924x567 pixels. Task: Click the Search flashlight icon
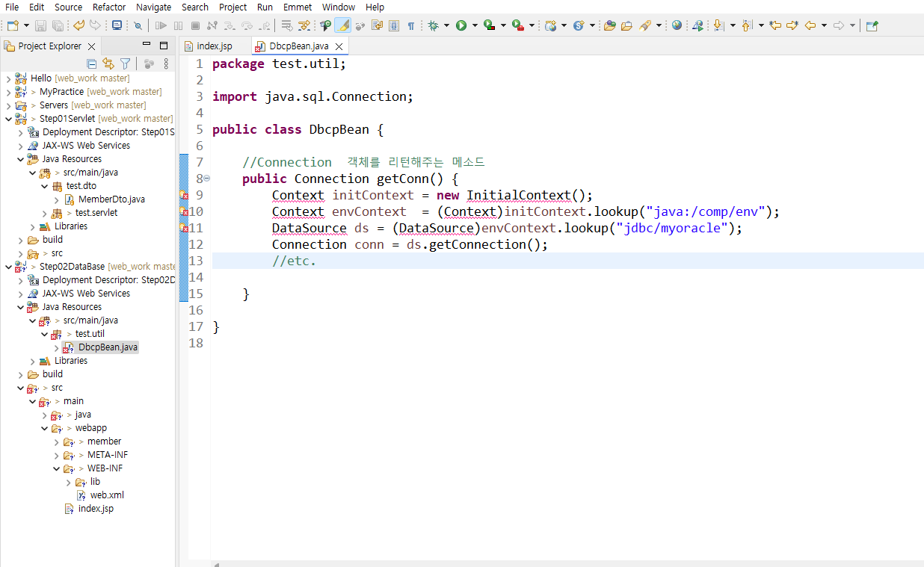point(645,25)
